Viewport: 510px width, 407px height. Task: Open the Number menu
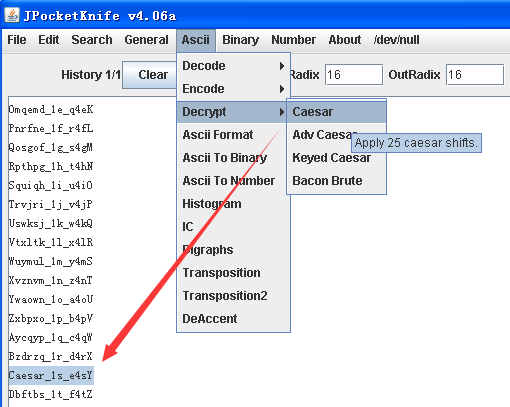293,40
